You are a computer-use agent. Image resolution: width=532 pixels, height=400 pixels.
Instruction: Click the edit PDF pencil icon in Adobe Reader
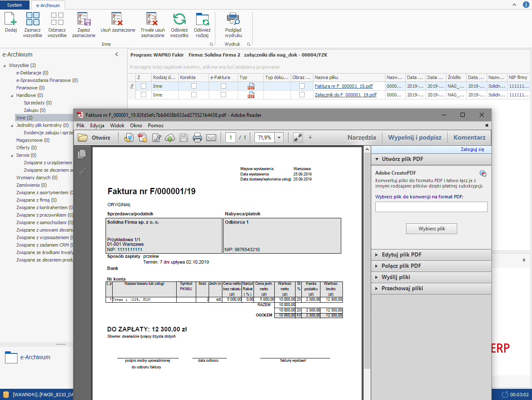pos(157,138)
